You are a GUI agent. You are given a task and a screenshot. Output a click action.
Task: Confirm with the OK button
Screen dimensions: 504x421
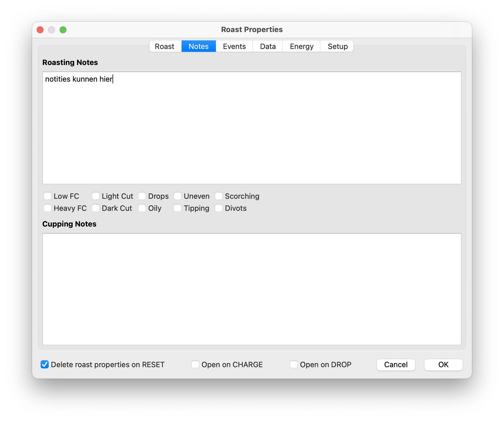point(443,365)
